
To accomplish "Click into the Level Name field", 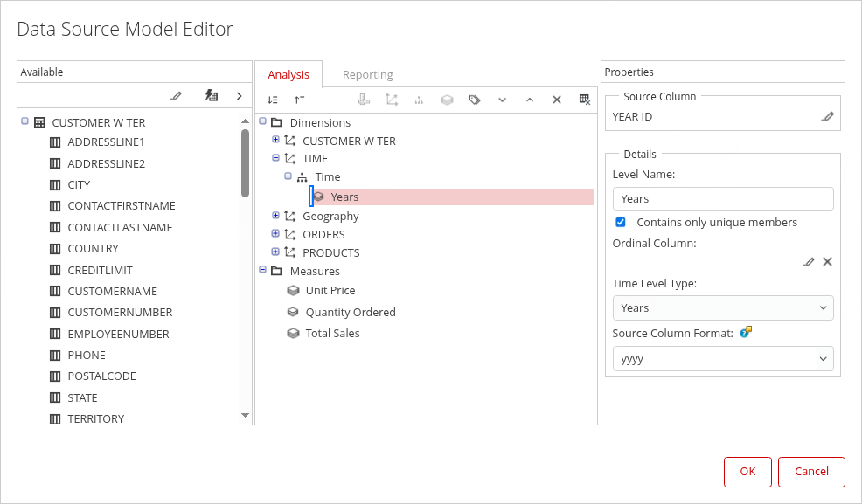I will [x=722, y=199].
